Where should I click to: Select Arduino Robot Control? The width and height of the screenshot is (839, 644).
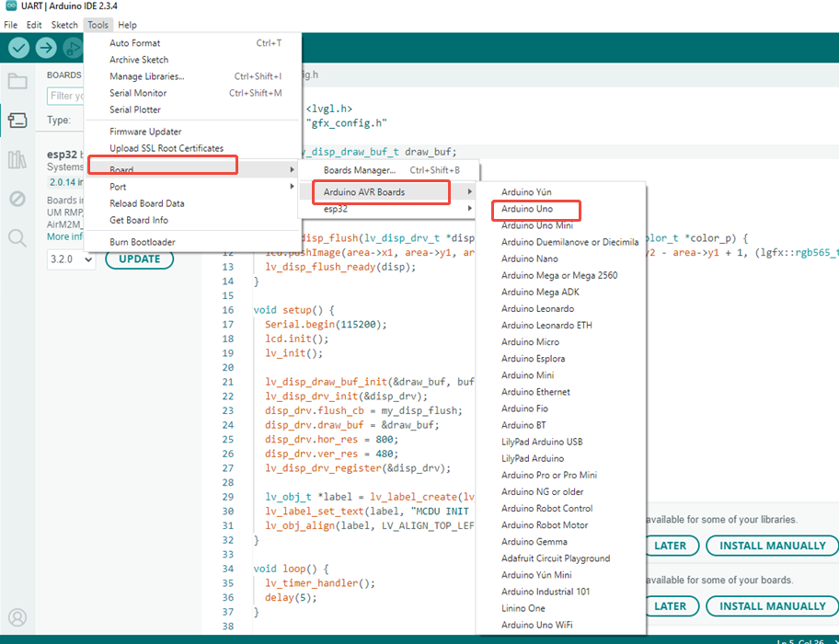pyautogui.click(x=561, y=508)
